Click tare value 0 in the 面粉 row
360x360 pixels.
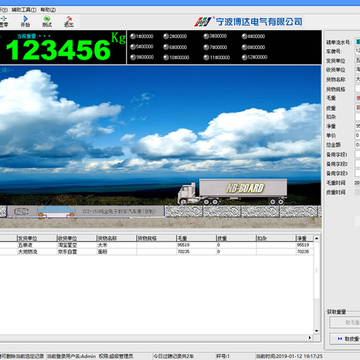[x=236, y=252]
